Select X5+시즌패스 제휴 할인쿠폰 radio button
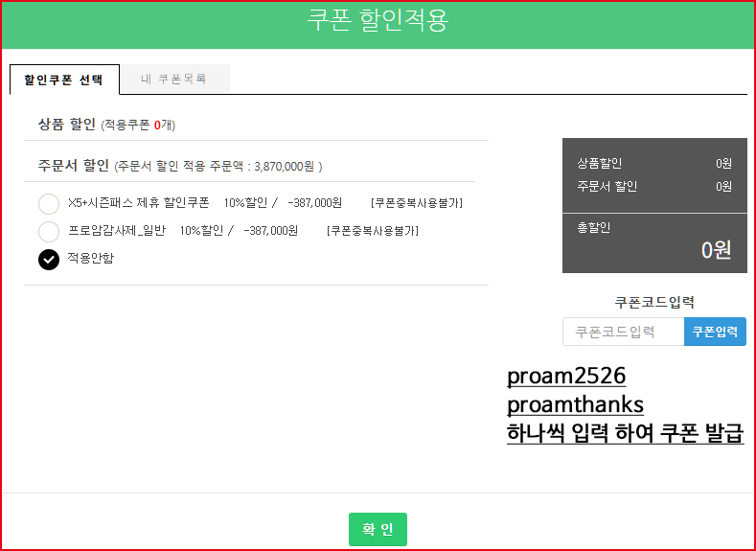 click(49, 204)
